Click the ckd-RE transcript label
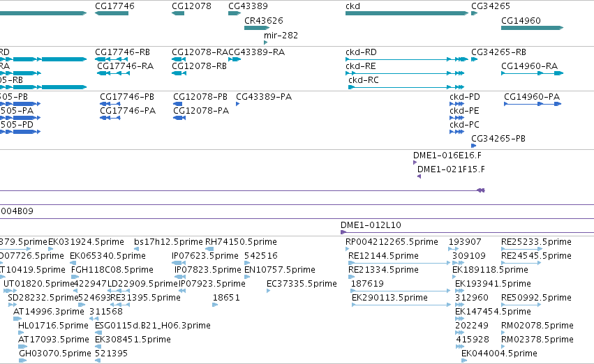Image resolution: width=594 pixels, height=364 pixels. click(x=361, y=66)
